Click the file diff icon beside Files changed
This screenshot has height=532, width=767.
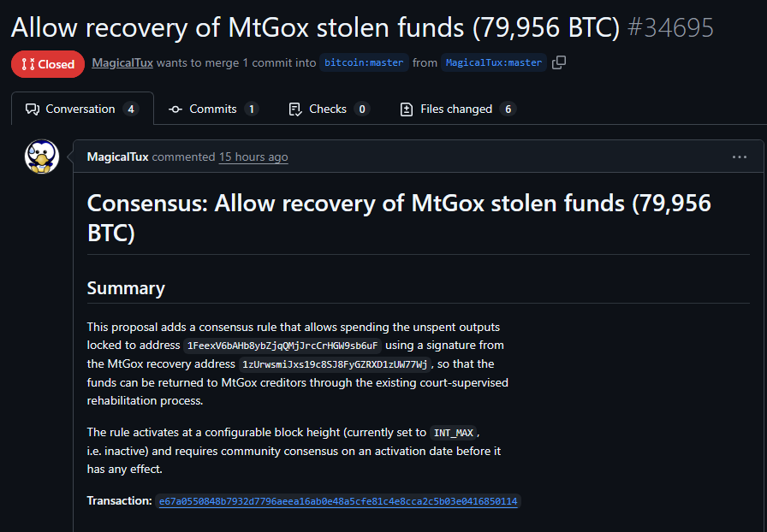[407, 109]
